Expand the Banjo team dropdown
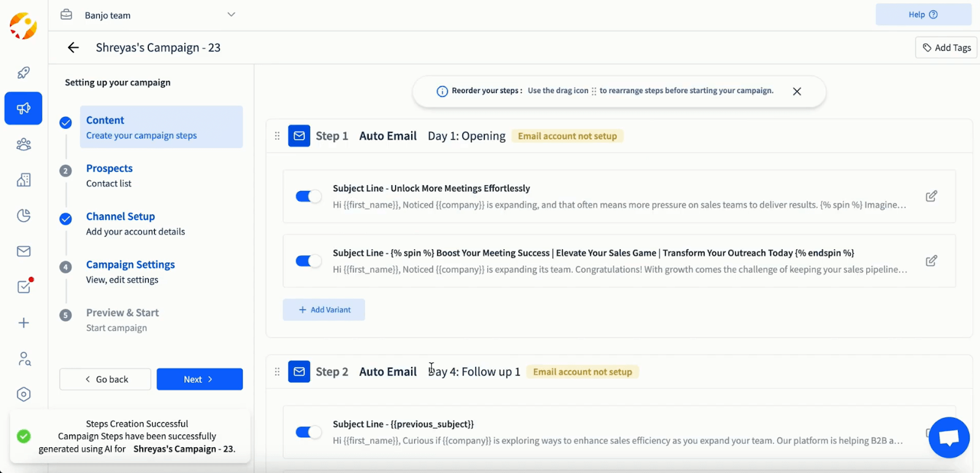 point(231,15)
